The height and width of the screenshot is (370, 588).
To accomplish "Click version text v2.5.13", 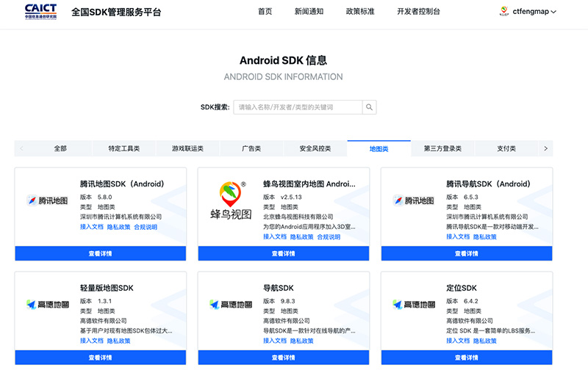I will coord(291,197).
